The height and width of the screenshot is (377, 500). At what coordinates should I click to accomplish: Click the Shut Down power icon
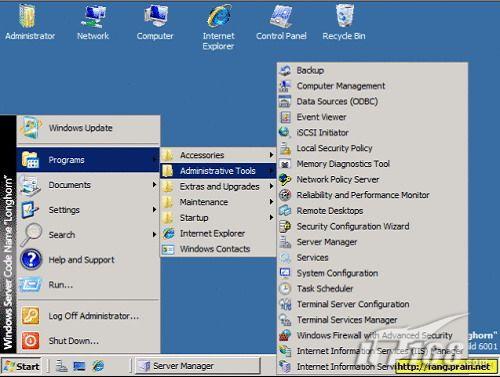coord(30,340)
